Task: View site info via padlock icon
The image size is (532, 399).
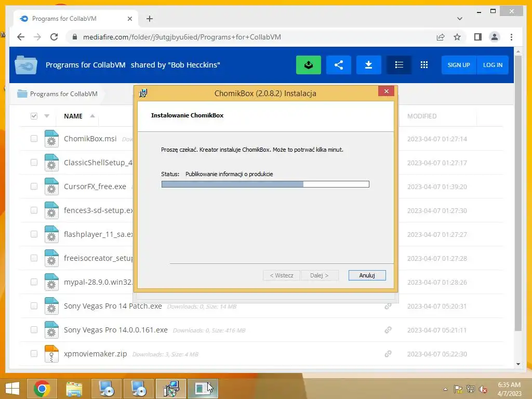Action: point(75,37)
